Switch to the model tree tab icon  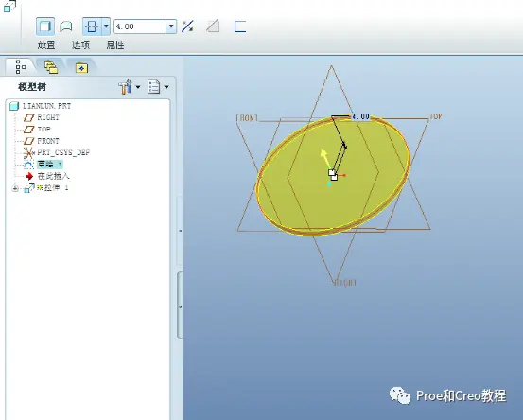(x=21, y=67)
